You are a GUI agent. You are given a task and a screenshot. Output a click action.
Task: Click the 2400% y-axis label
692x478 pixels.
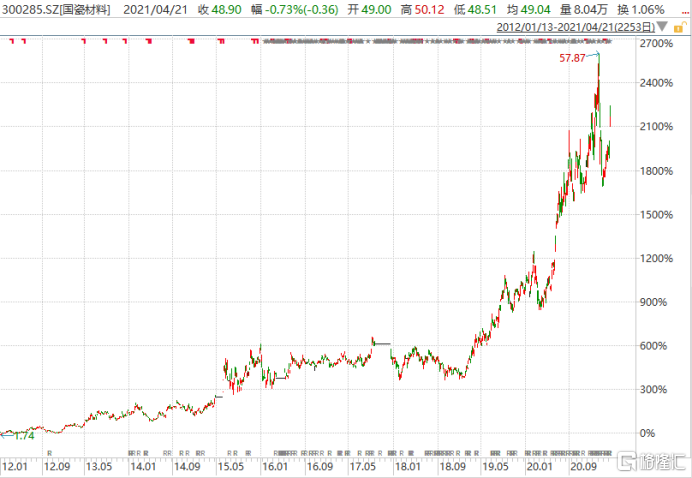tap(656, 83)
